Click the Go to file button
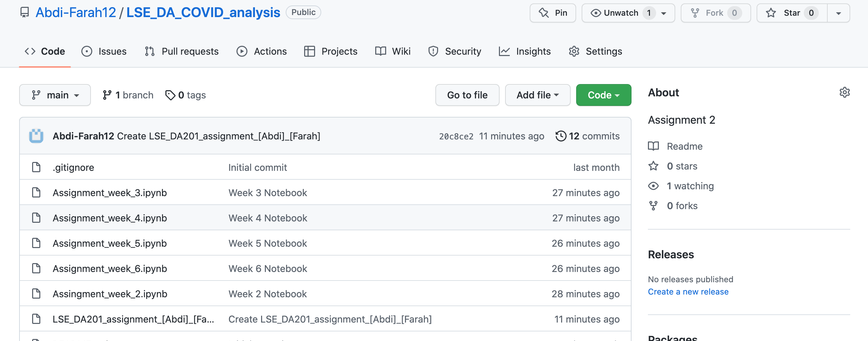The width and height of the screenshot is (868, 341). click(467, 95)
